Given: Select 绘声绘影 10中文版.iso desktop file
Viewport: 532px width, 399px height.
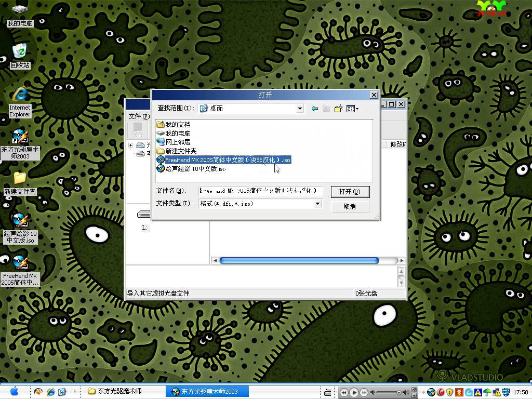Looking at the screenshot, I should click(20, 229).
